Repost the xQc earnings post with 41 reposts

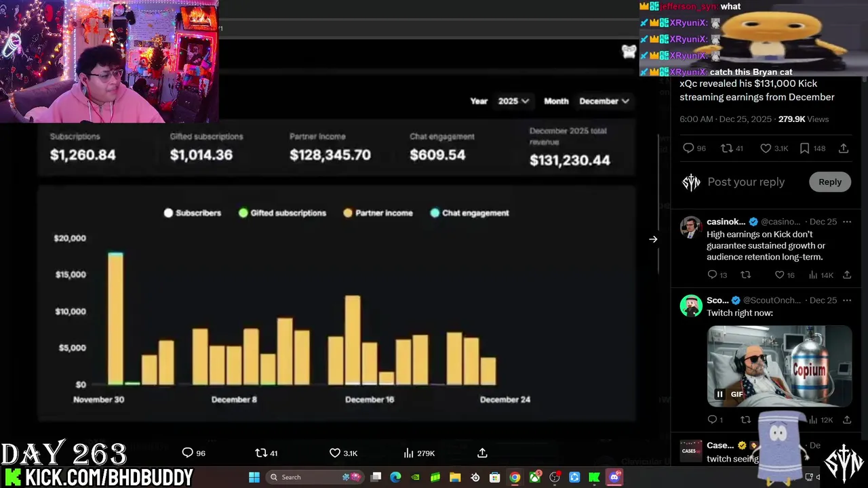tap(726, 148)
